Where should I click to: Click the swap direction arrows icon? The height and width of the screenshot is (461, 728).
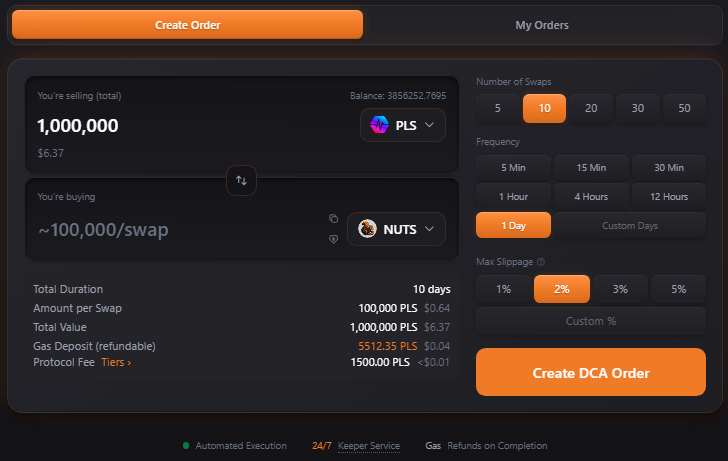(x=241, y=180)
